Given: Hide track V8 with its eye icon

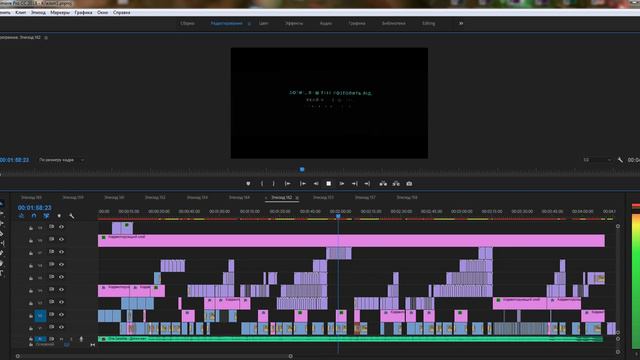Looking at the screenshot, I should (x=61, y=240).
